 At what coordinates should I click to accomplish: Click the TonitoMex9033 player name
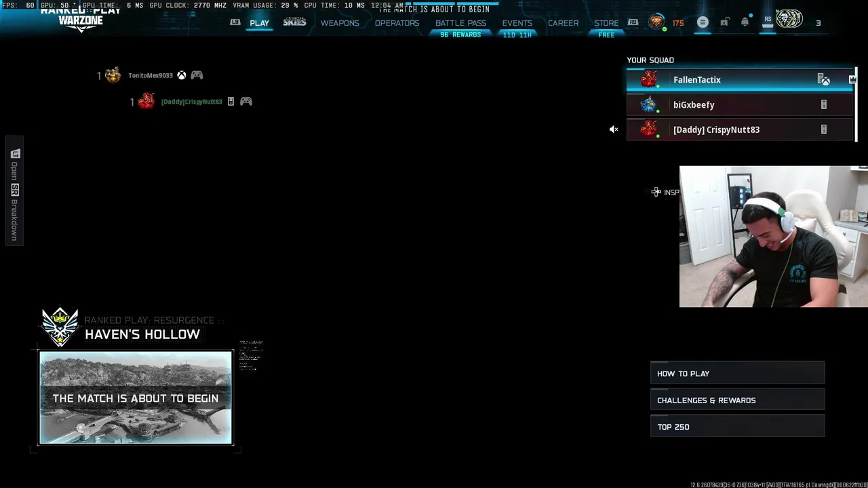point(151,75)
